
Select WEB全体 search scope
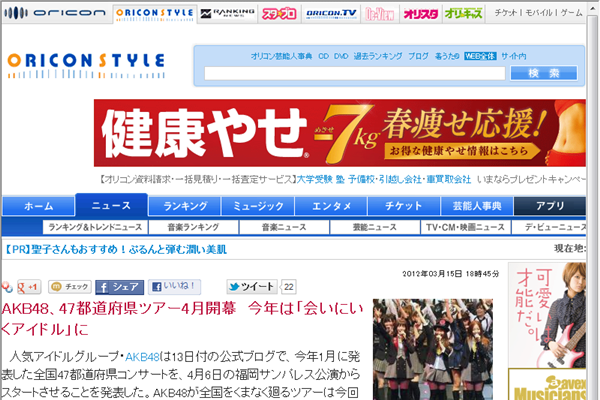point(480,56)
